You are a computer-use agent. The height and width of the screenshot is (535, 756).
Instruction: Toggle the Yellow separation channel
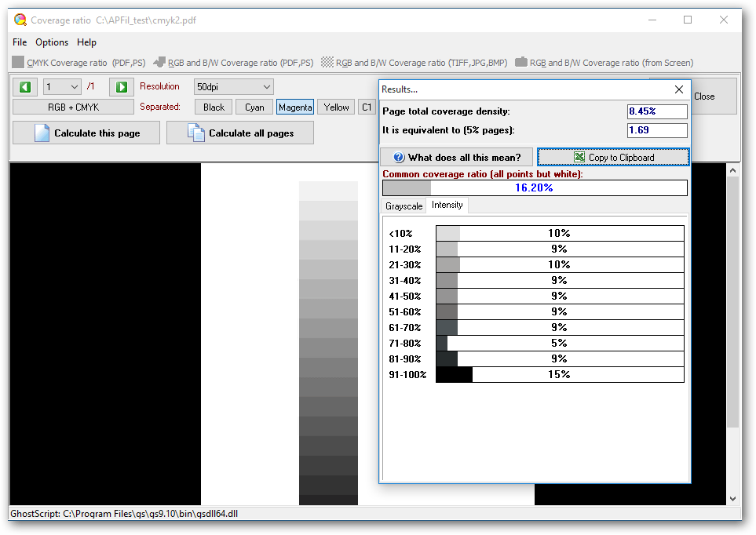pos(336,107)
